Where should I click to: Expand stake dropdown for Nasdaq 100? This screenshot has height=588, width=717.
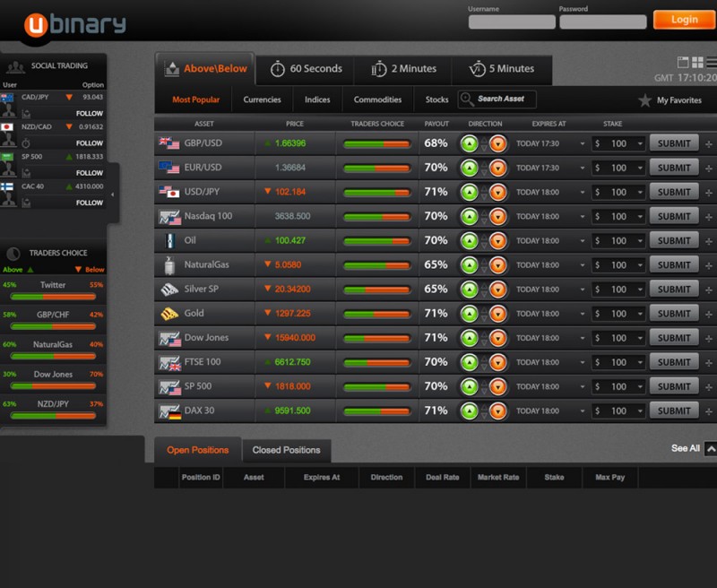pyautogui.click(x=640, y=216)
